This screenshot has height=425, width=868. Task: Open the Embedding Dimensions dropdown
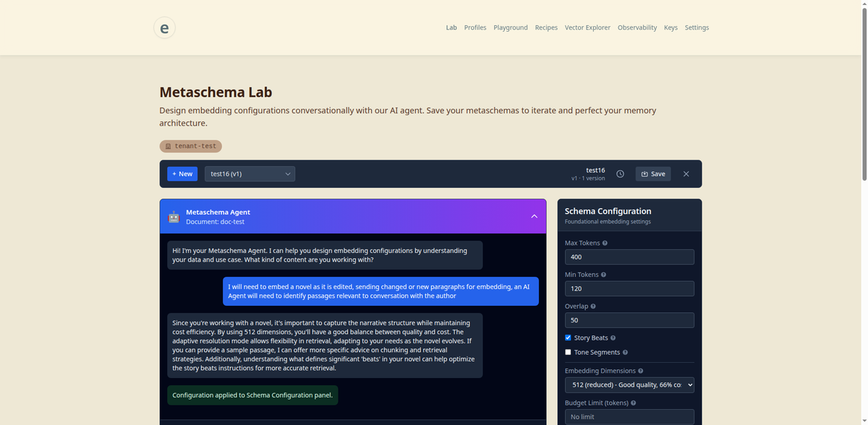629,385
